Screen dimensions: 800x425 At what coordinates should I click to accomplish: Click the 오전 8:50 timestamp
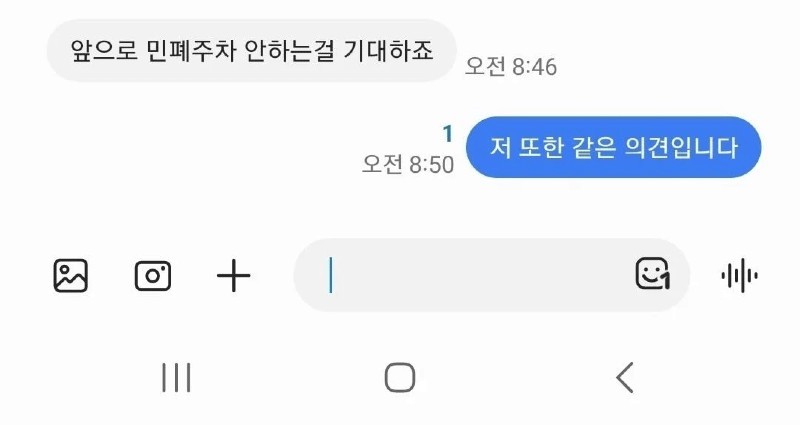(408, 164)
